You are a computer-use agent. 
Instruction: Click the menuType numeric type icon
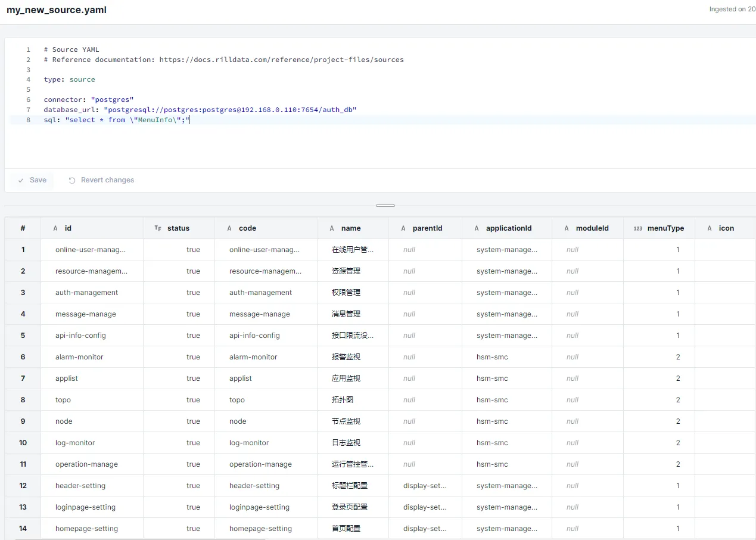click(638, 228)
